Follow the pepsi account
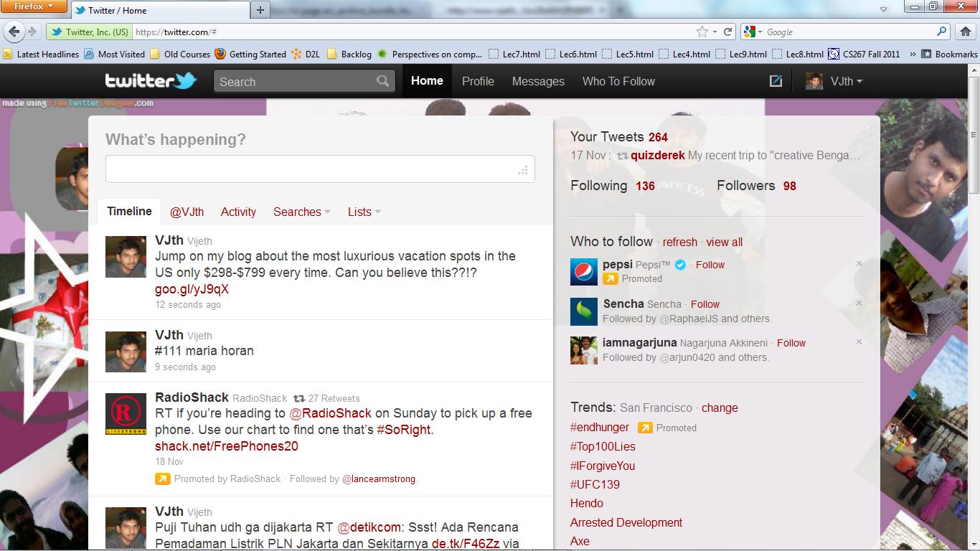The width and height of the screenshot is (980, 551). click(710, 264)
